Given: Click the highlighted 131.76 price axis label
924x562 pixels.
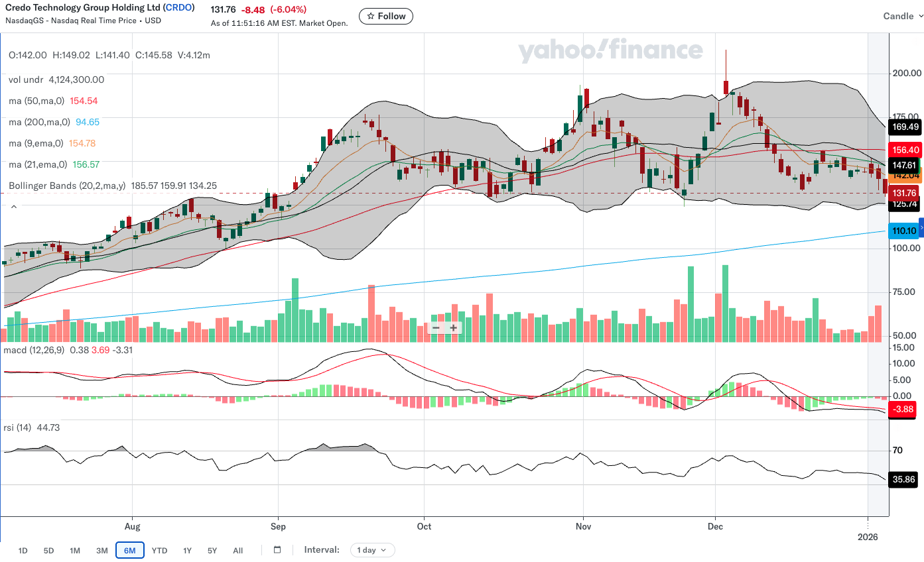Looking at the screenshot, I should click(x=902, y=192).
